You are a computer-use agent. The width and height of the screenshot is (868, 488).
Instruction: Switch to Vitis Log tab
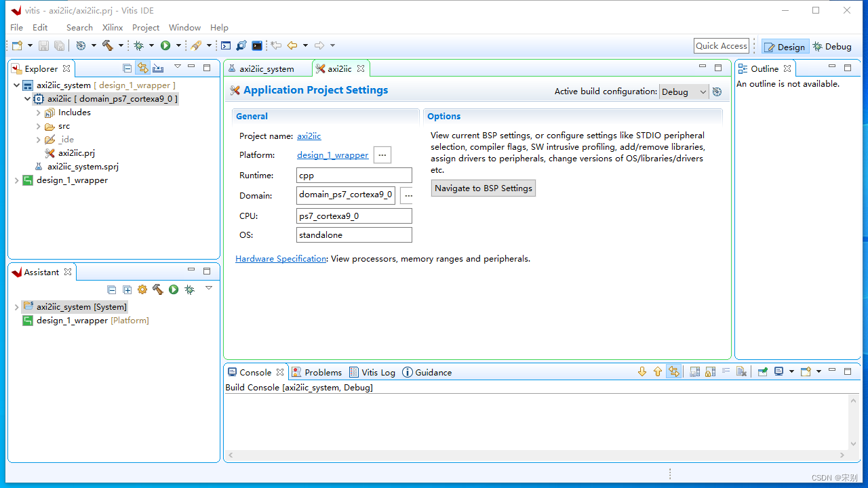pos(372,372)
